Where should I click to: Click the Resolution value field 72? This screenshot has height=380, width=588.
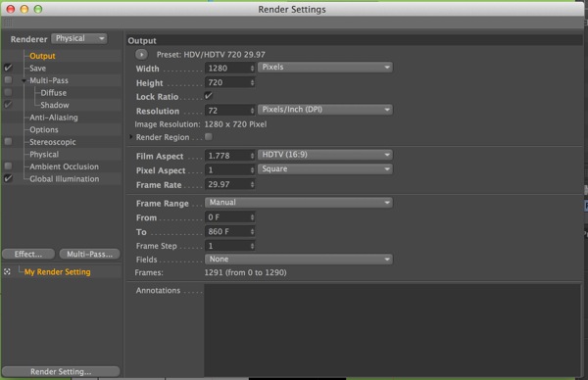point(226,111)
